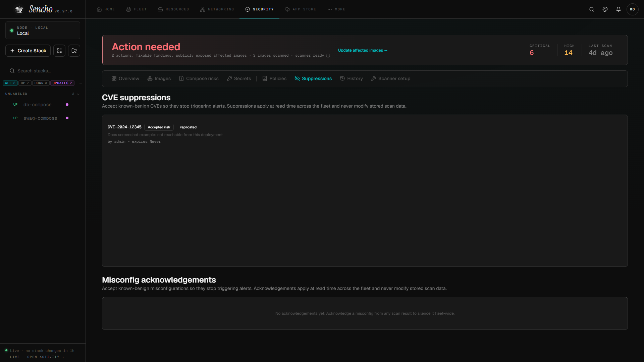644x362 pixels.
Task: Click the scanner ready info icon
Action: tap(328, 56)
